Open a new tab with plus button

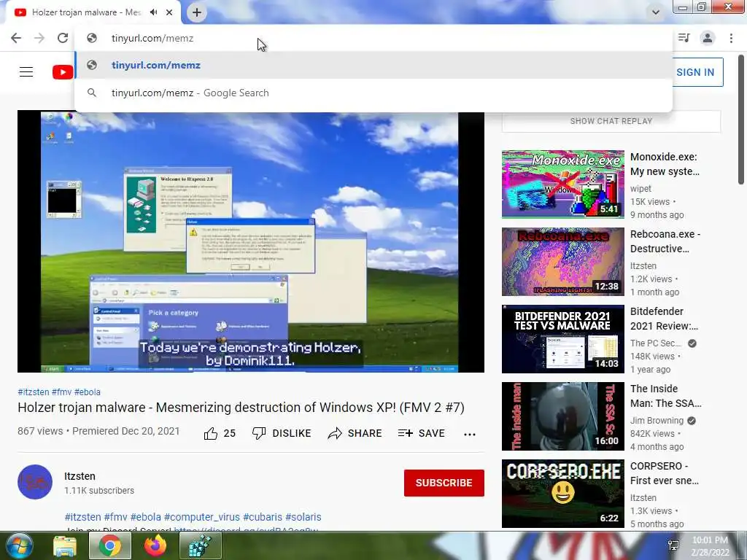197,12
